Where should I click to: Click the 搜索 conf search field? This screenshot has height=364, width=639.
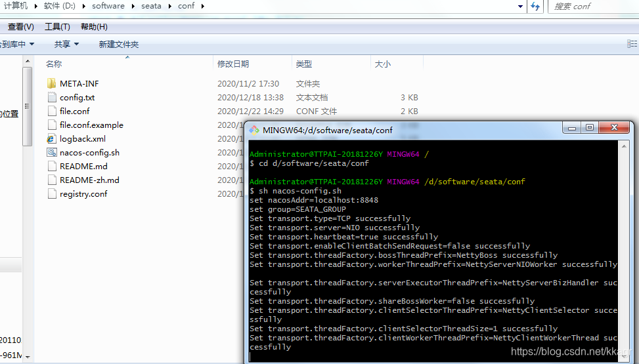(594, 7)
